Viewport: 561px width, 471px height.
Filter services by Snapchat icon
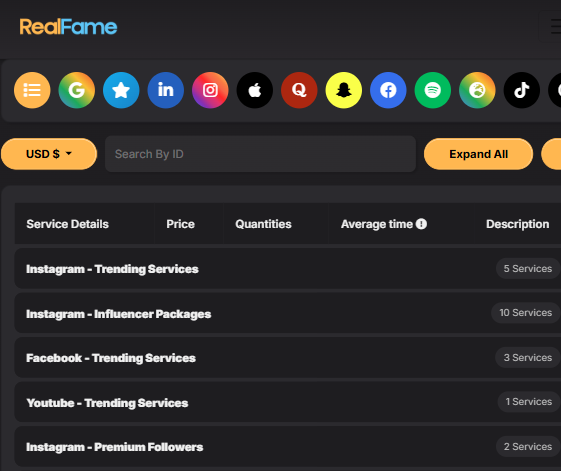click(x=343, y=90)
